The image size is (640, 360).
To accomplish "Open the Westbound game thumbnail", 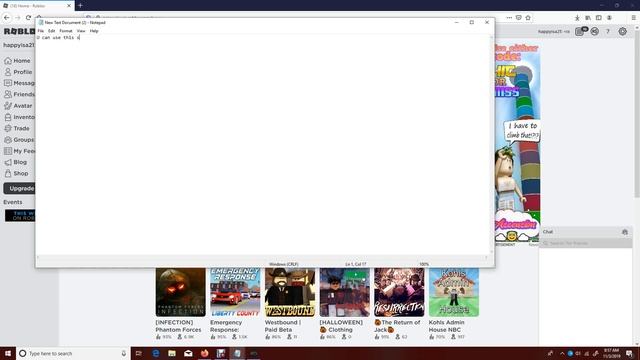I will [x=290, y=292].
